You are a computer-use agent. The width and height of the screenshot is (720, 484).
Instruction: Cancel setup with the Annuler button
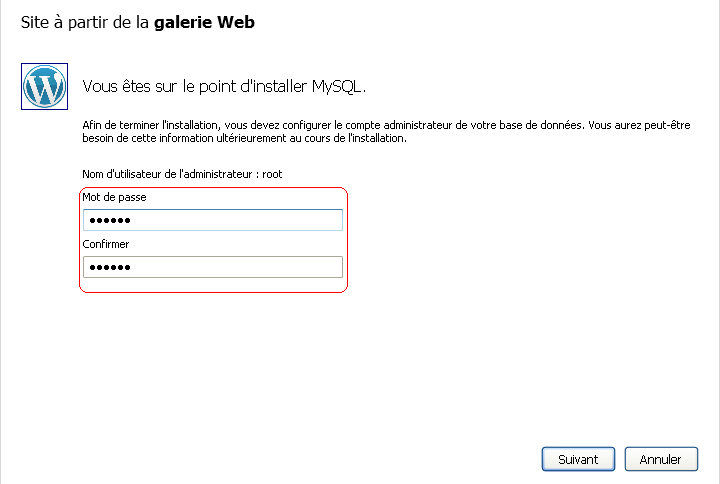660,459
